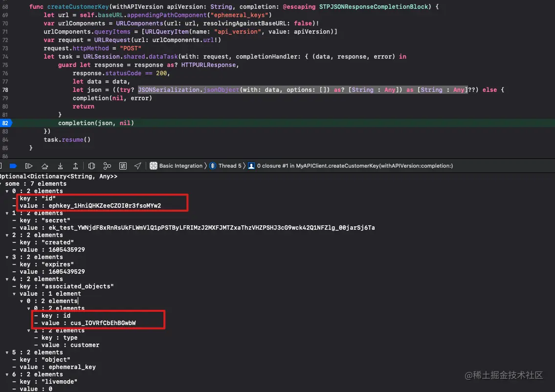The height and width of the screenshot is (392, 555).
Task: Open the Debug Memory Graph icon
Action: (107, 166)
